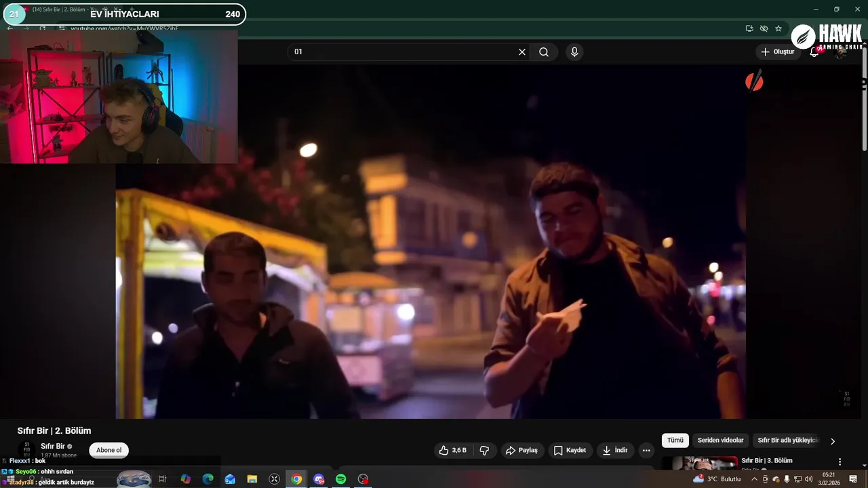This screenshot has height=488, width=868.
Task: Select the Seriden videolar chip
Action: tap(721, 441)
